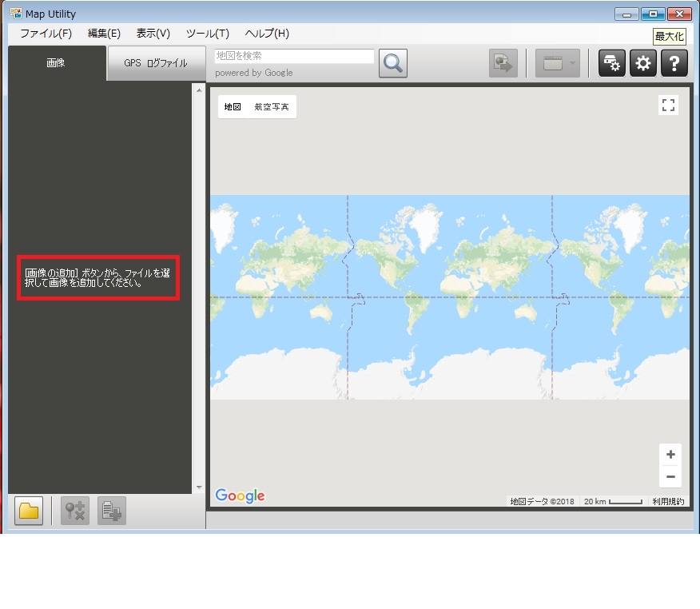This screenshot has width=700, height=609.
Task: Zoom in using the plus control
Action: coord(670,453)
